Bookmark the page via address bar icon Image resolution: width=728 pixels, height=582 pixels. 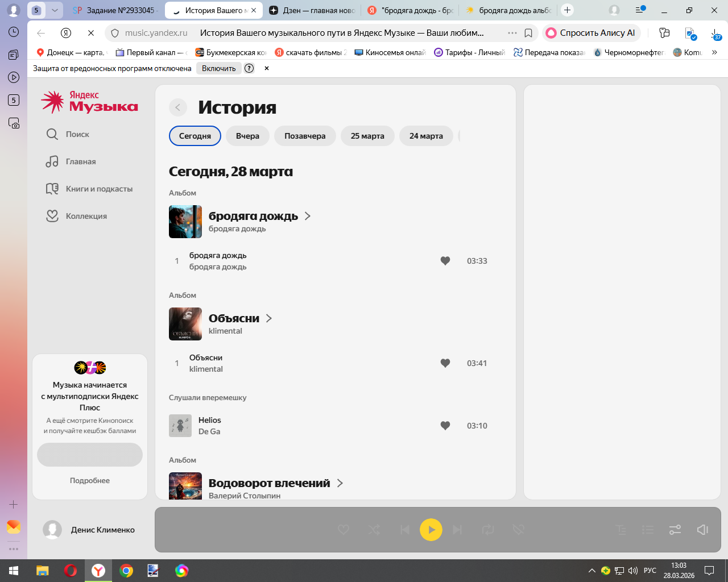point(528,33)
